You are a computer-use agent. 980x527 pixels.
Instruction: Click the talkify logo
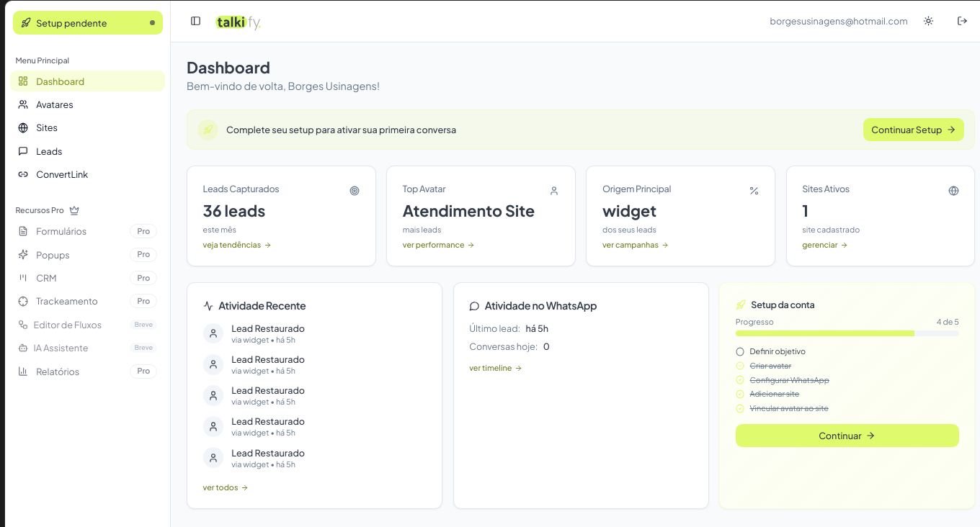tap(239, 23)
